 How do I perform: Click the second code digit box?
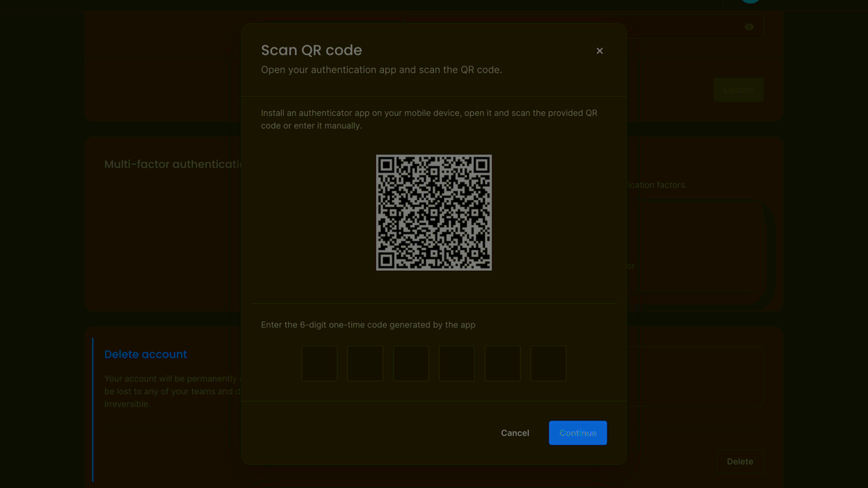365,363
